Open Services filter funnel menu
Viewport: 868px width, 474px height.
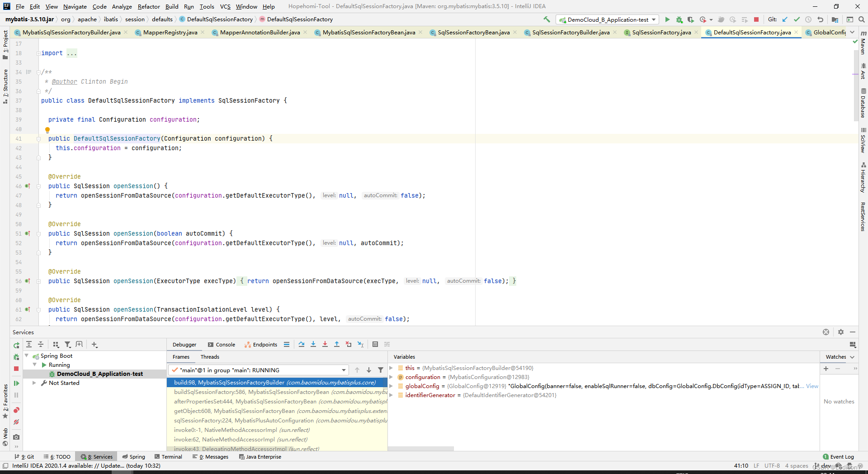(68, 345)
